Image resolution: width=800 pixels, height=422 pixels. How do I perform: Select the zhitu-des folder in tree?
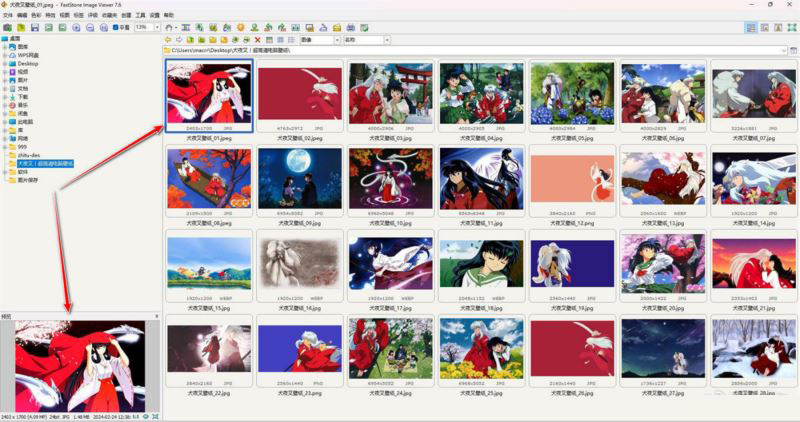(x=29, y=155)
